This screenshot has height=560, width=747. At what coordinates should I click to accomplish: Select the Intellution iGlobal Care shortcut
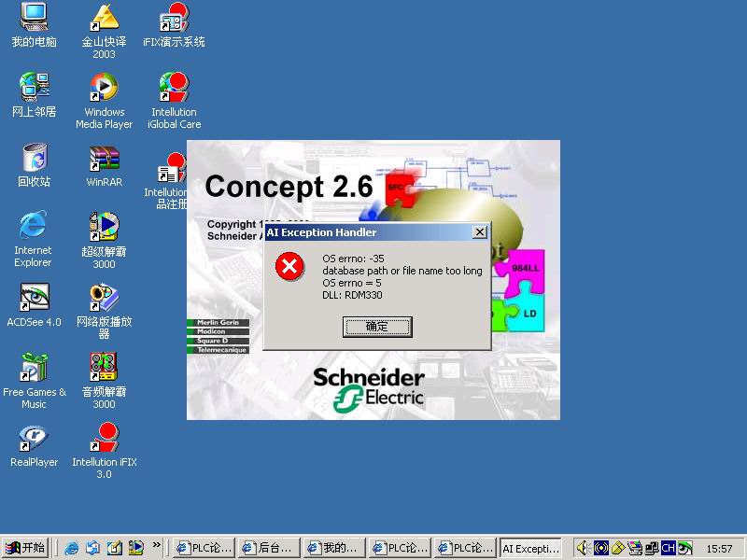pos(174,101)
